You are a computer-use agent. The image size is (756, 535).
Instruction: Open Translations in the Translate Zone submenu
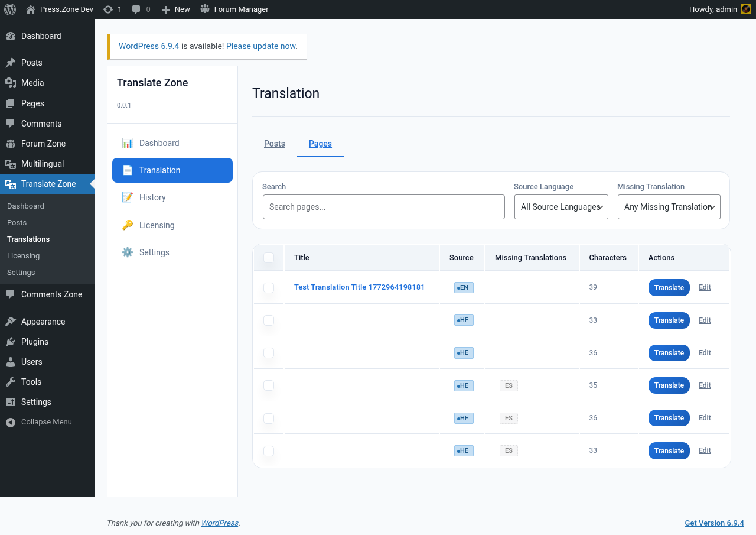(28, 239)
